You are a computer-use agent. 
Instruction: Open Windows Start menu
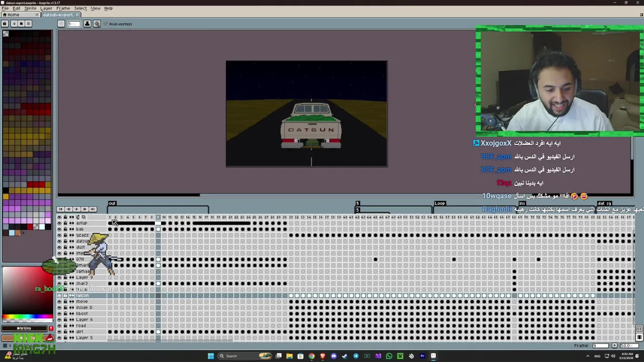[x=211, y=356]
